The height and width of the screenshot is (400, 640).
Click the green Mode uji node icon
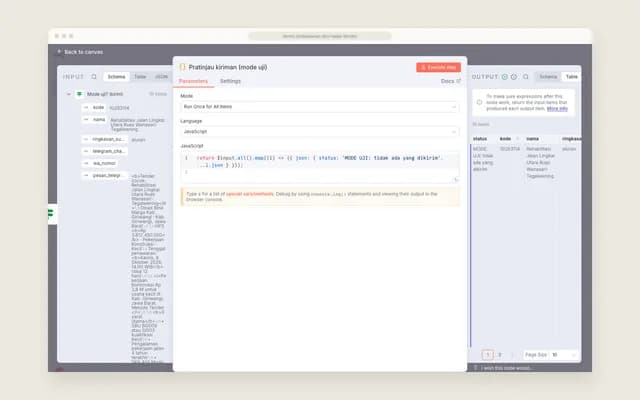click(x=80, y=94)
